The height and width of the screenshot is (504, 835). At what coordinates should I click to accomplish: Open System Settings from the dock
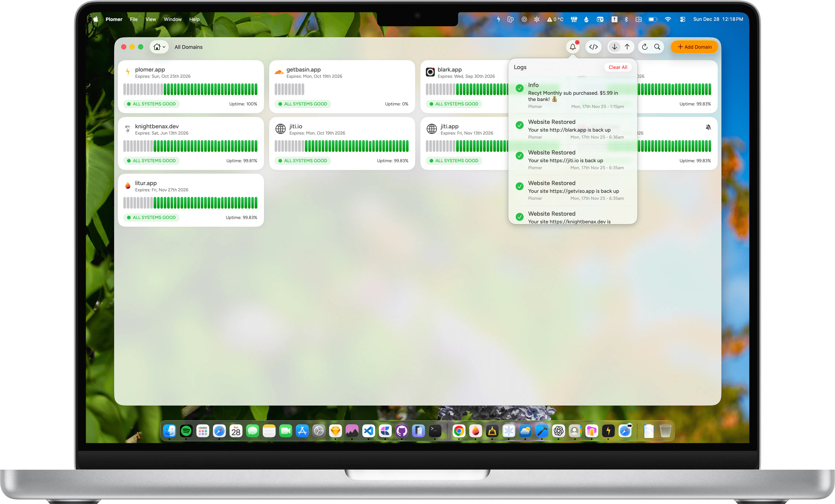tap(319, 431)
